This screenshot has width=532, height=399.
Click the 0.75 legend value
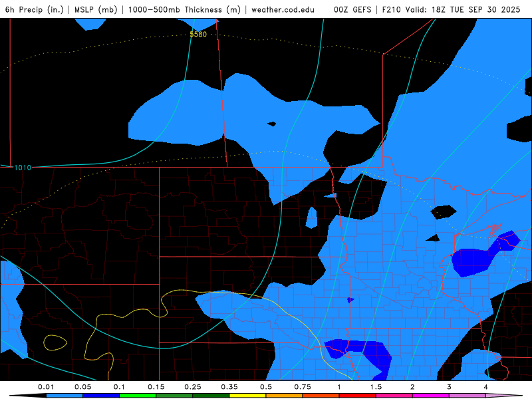(x=303, y=387)
